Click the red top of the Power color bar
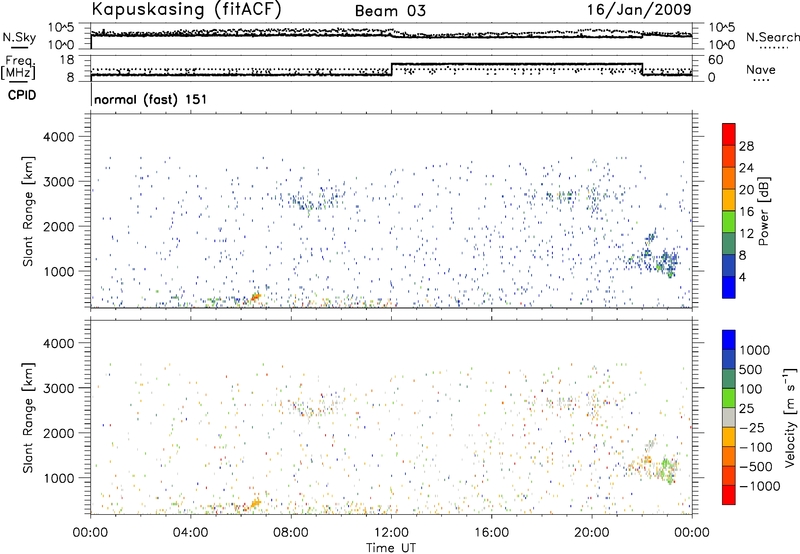This screenshot has width=800, height=554. (x=729, y=134)
